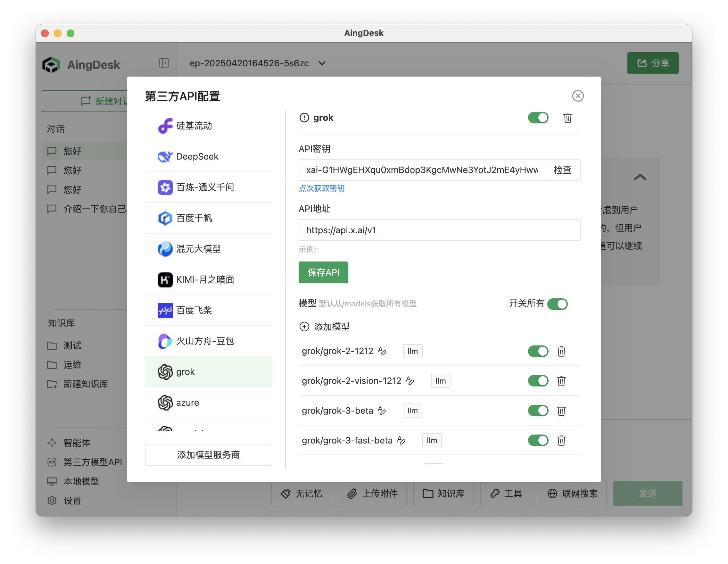
Task: Collapse sidebar with the panel icon
Action: (164, 63)
